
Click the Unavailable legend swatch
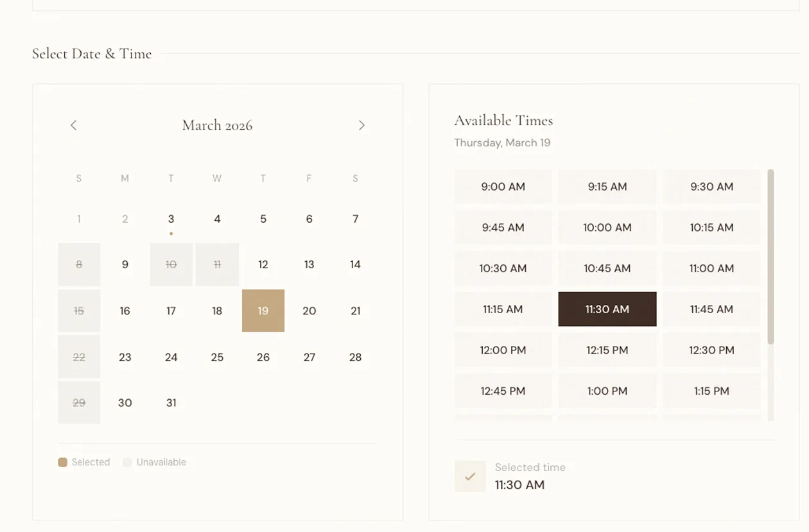(x=127, y=462)
